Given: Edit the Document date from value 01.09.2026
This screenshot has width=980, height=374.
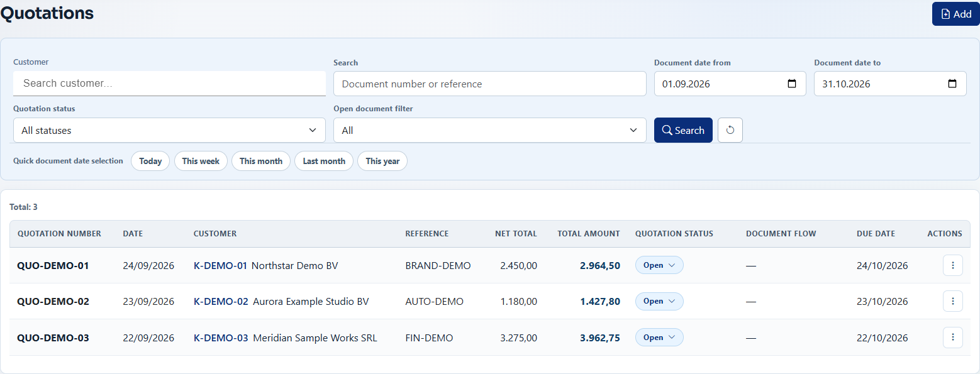Looking at the screenshot, I should pyautogui.click(x=685, y=84).
